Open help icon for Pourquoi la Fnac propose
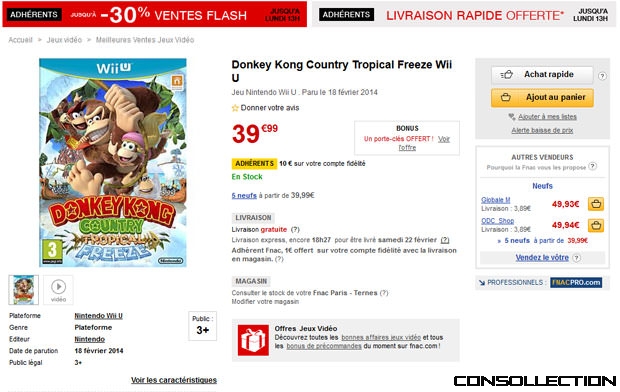The image size is (620, 392). 592,166
